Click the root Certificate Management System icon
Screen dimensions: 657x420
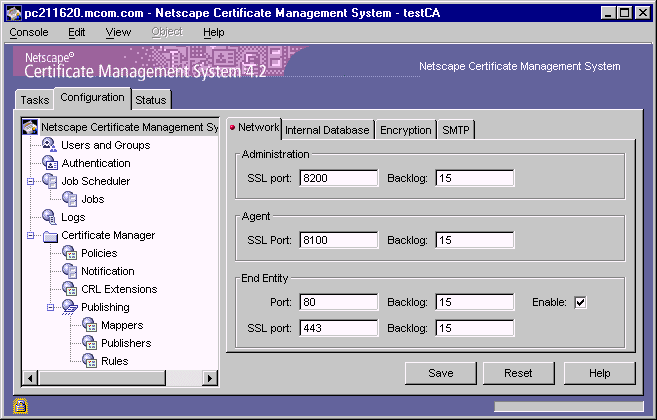pos(30,127)
